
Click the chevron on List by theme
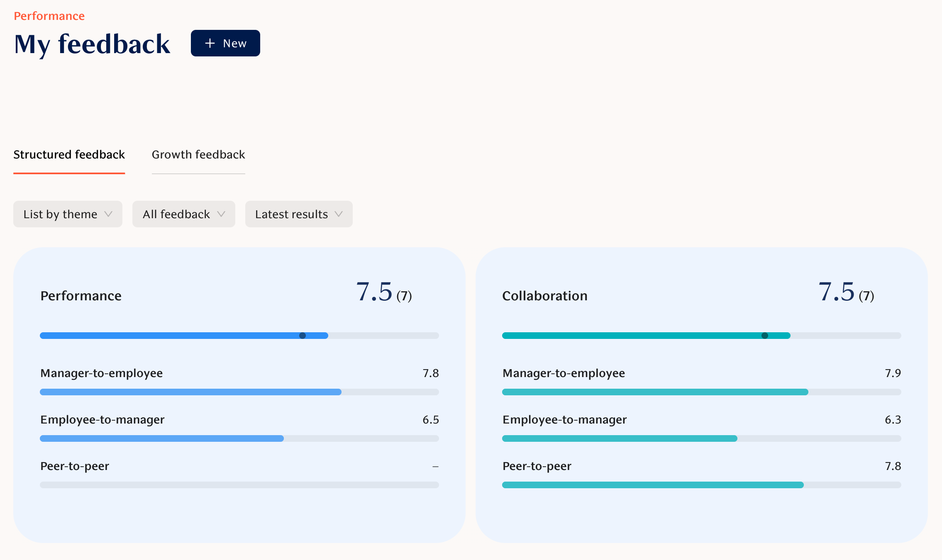point(108,214)
